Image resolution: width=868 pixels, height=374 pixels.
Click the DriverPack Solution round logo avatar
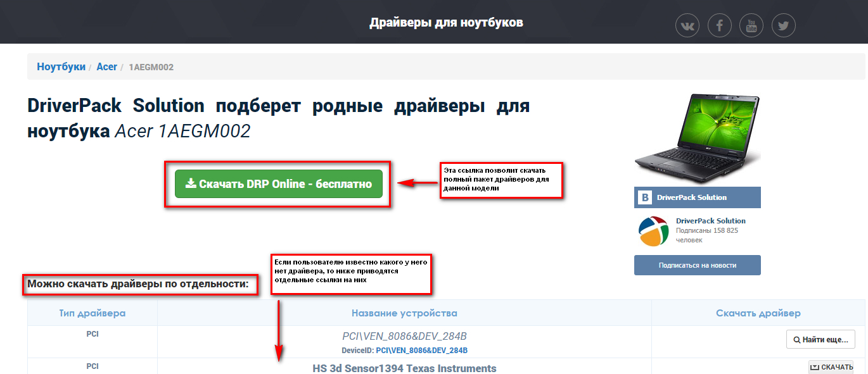(654, 231)
